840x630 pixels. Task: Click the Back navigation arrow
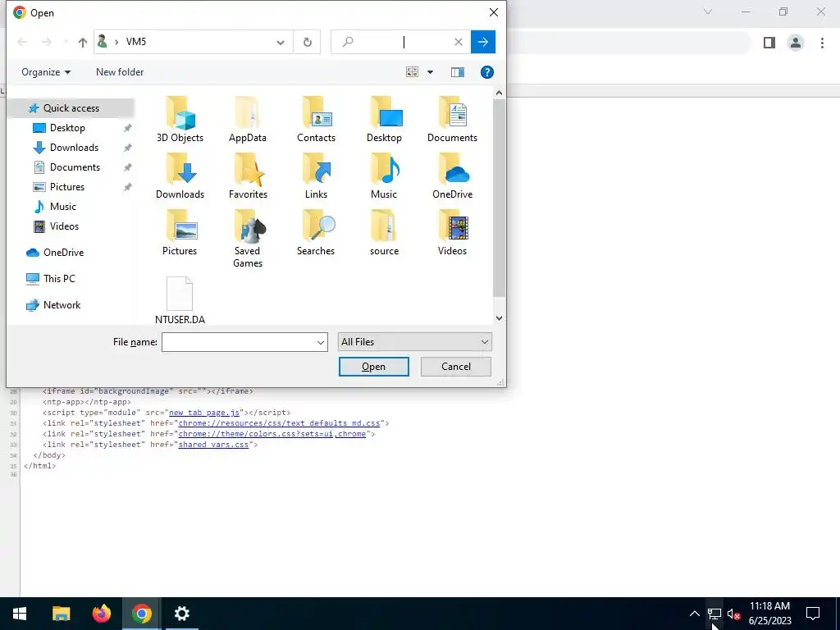(x=22, y=42)
